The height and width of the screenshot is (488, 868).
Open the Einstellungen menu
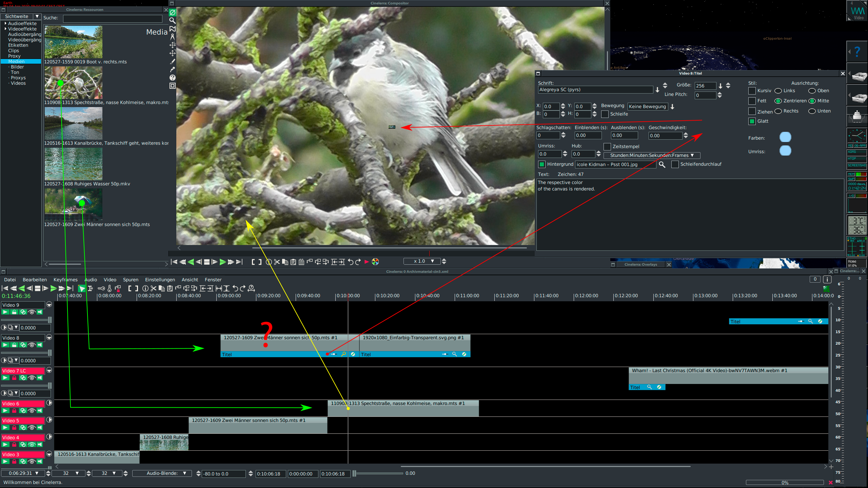coord(160,280)
